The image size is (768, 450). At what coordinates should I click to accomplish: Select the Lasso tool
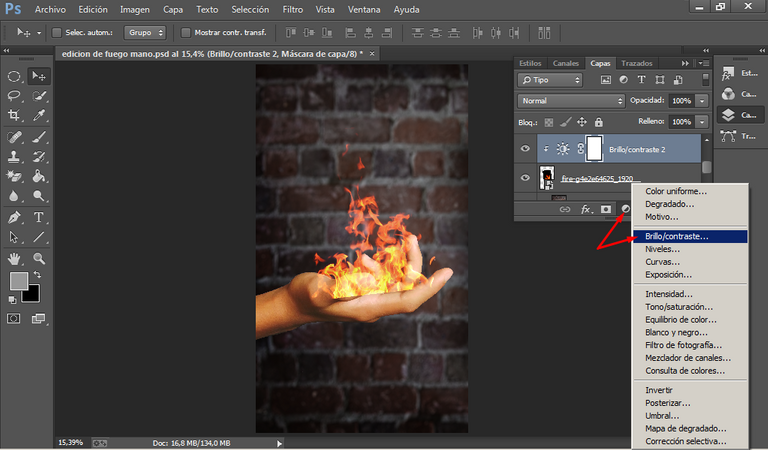14,96
